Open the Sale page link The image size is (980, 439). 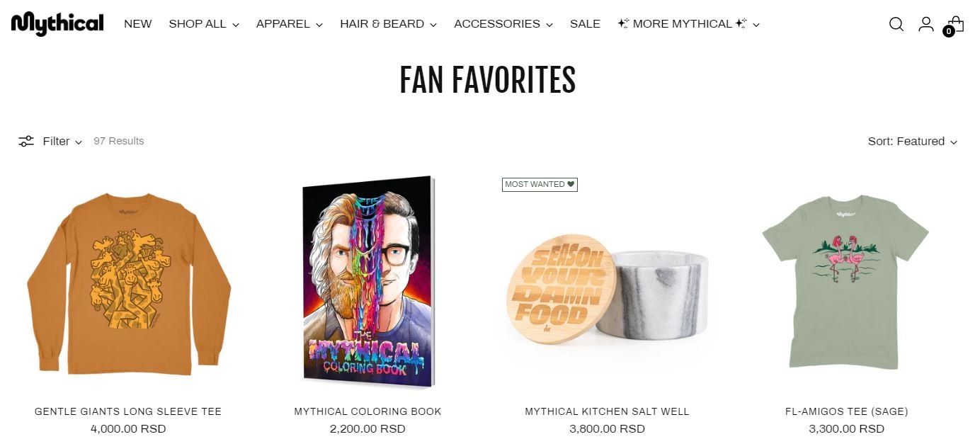click(585, 24)
